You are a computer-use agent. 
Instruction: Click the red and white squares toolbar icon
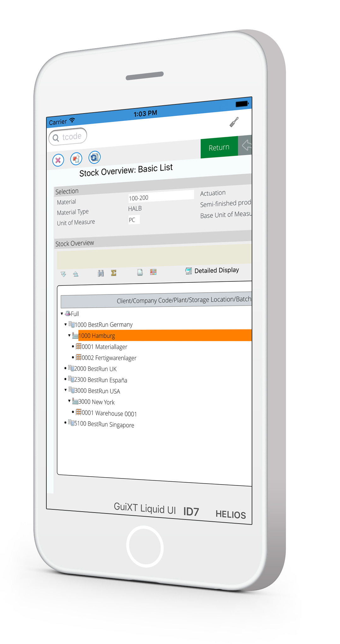coord(76,159)
